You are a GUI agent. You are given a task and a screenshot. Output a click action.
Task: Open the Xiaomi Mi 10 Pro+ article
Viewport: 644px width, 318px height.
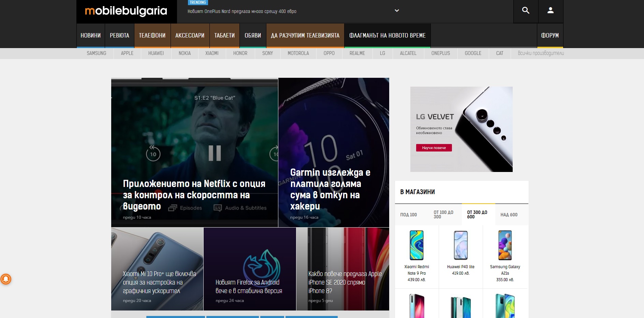tap(157, 269)
